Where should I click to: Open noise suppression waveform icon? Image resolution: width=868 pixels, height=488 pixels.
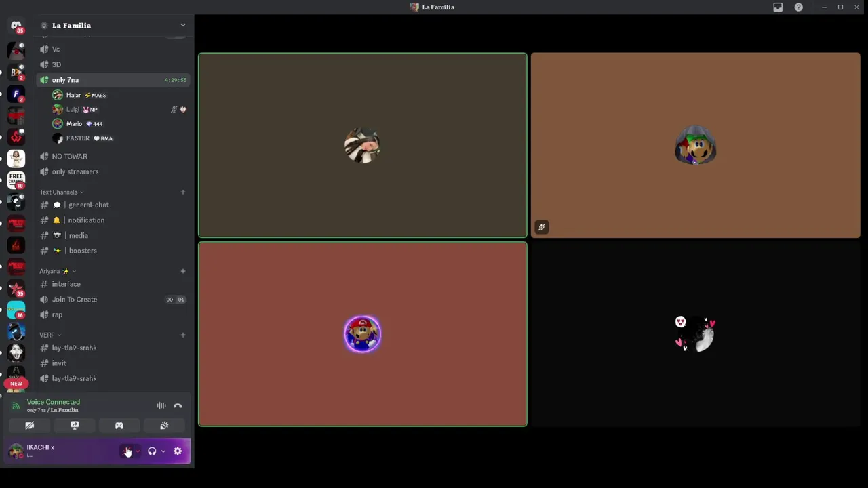pyautogui.click(x=161, y=406)
